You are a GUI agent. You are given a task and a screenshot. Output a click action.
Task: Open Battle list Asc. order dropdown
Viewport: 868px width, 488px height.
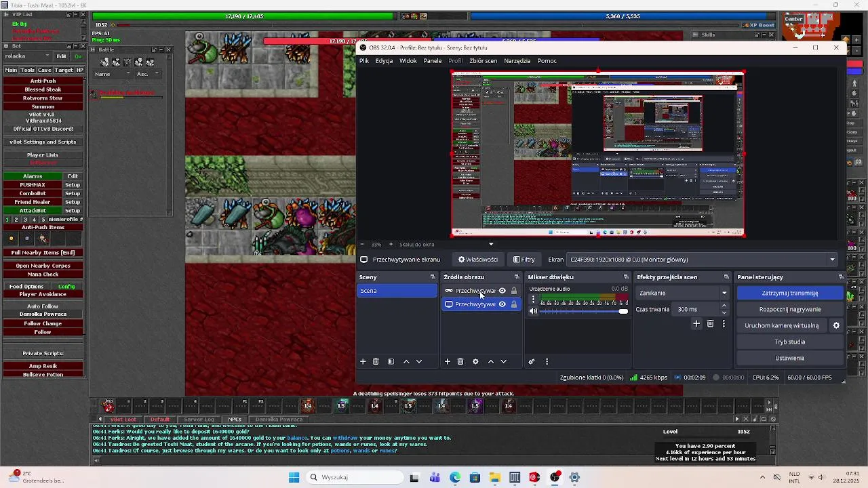point(147,74)
